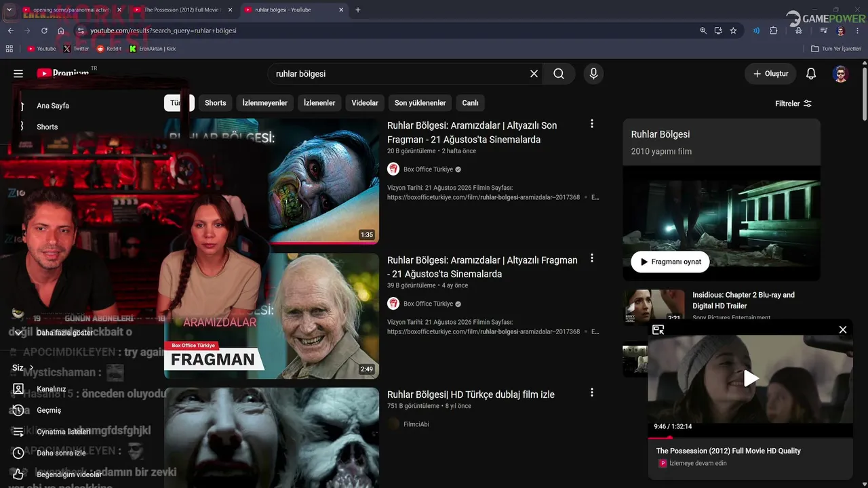Open the ErenAktan | Kick bookmark
Image resolution: width=868 pixels, height=488 pixels.
coord(153,49)
